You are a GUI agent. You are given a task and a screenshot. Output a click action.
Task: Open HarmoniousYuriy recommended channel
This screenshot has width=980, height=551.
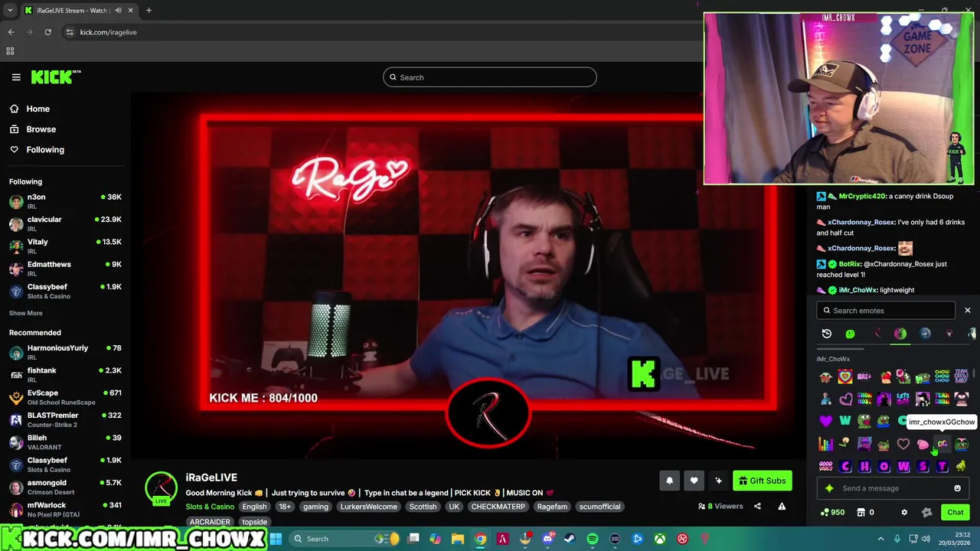click(x=65, y=352)
